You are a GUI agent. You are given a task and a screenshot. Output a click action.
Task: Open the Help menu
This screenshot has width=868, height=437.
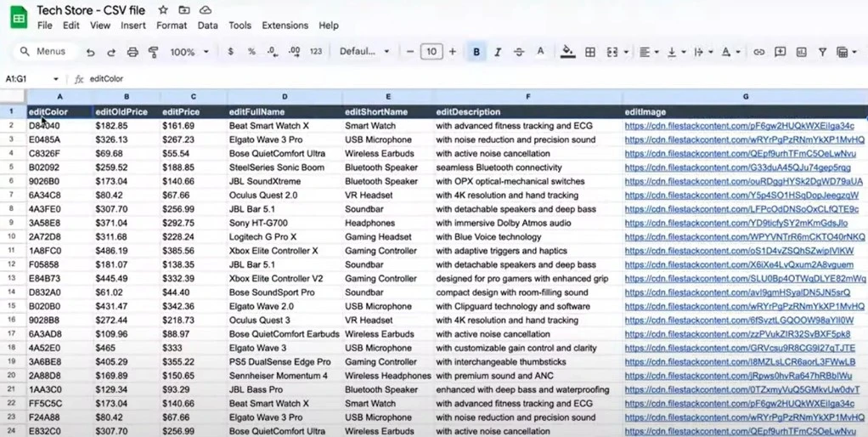[329, 26]
